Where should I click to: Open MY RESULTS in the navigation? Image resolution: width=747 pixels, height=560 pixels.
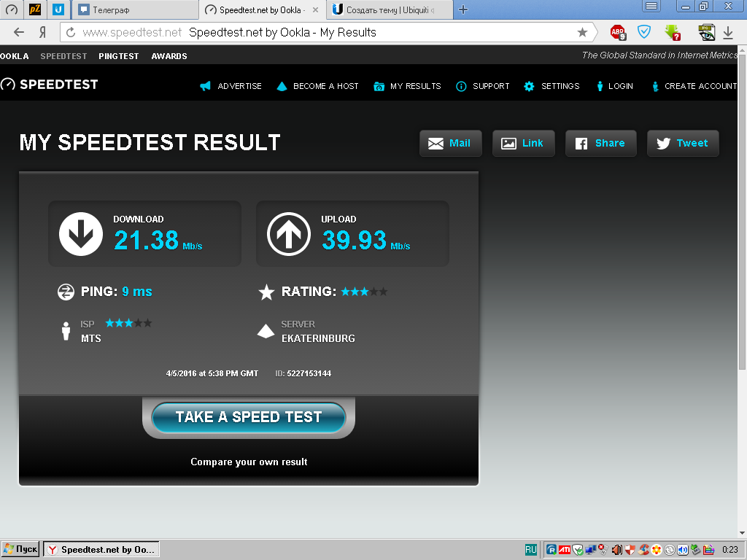(x=408, y=86)
